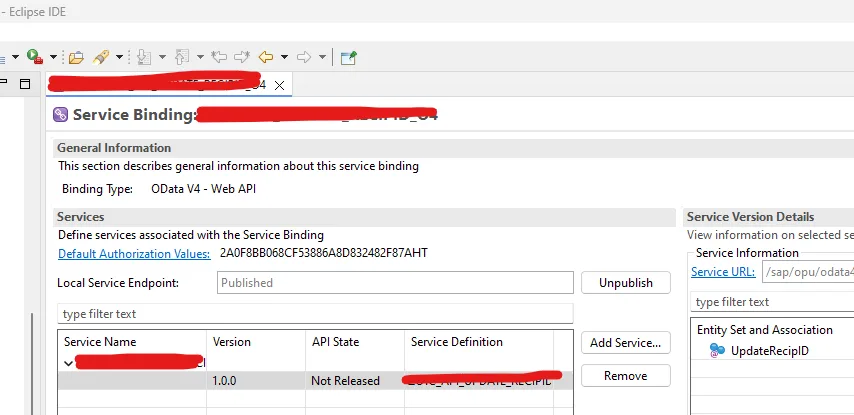Open the Back history dropdown arrow
This screenshot has width=854, height=415.
tap(284, 57)
